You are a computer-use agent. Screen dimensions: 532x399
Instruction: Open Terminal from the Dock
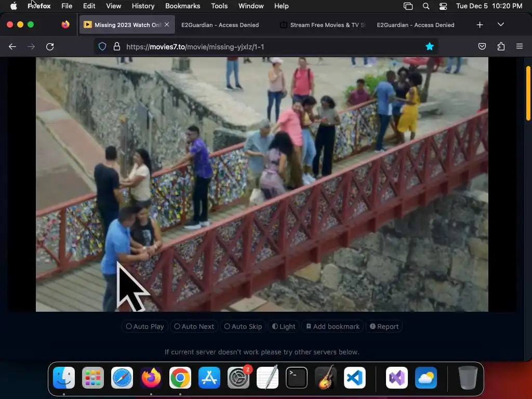(x=297, y=378)
